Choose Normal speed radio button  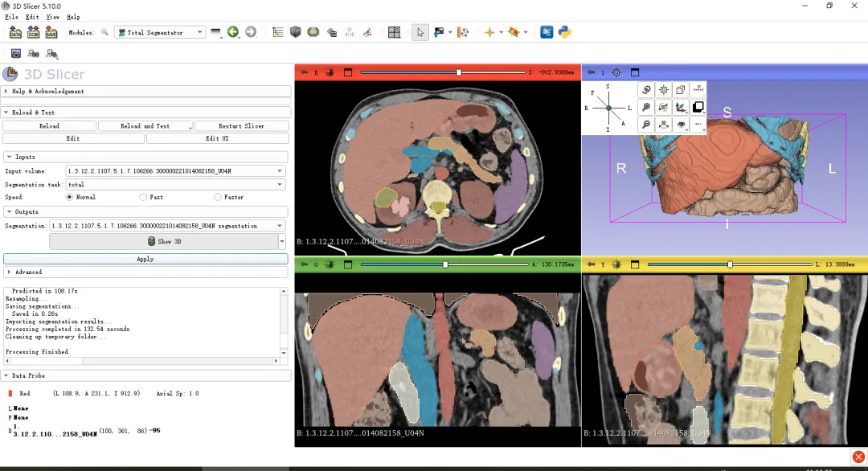pos(70,197)
